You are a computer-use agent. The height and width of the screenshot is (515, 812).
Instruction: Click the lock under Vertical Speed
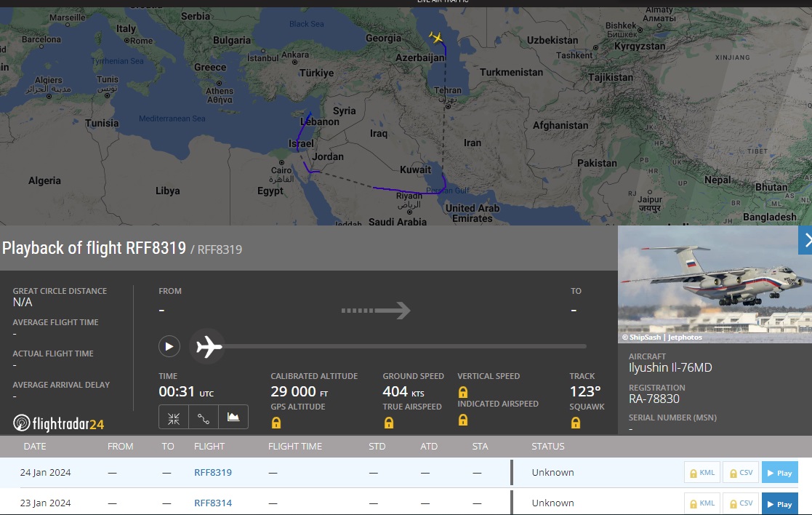point(463,391)
